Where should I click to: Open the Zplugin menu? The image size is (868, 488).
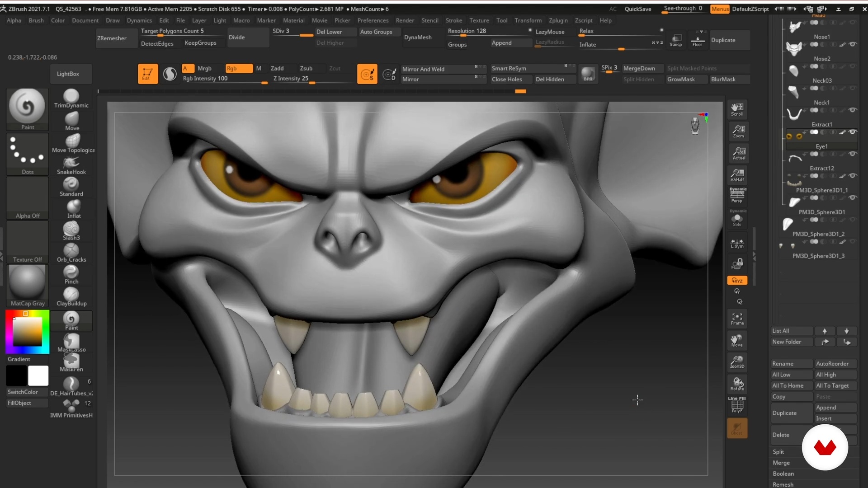558,20
